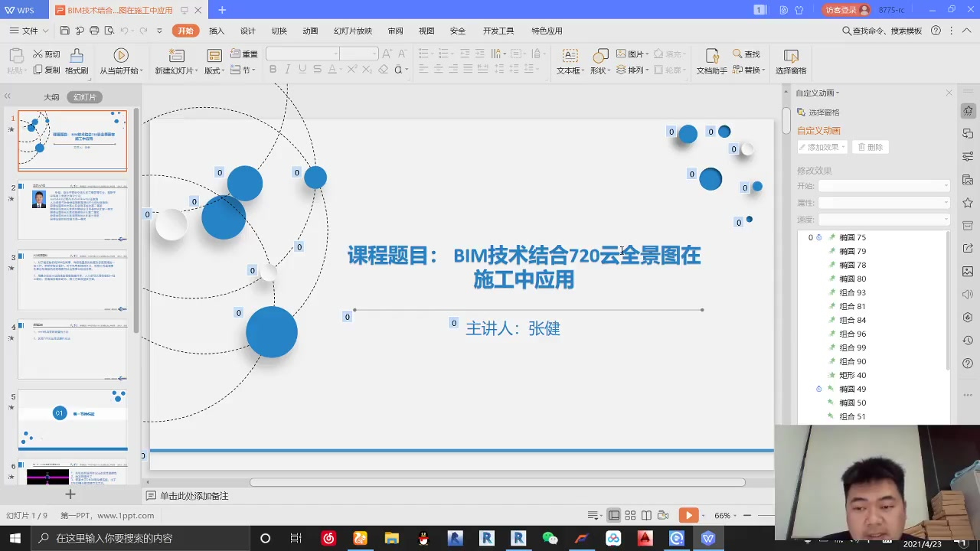Open the 添加效果 add effect dropdown
980x551 pixels.
tap(821, 146)
